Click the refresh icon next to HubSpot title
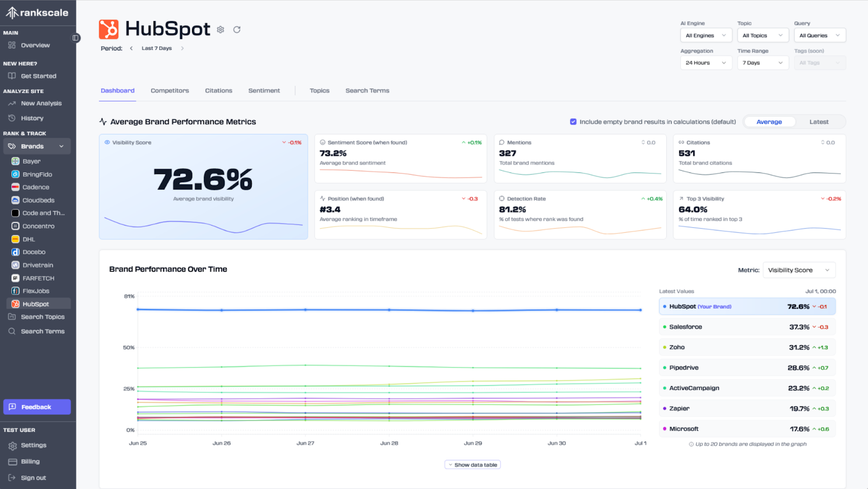 pos(237,29)
